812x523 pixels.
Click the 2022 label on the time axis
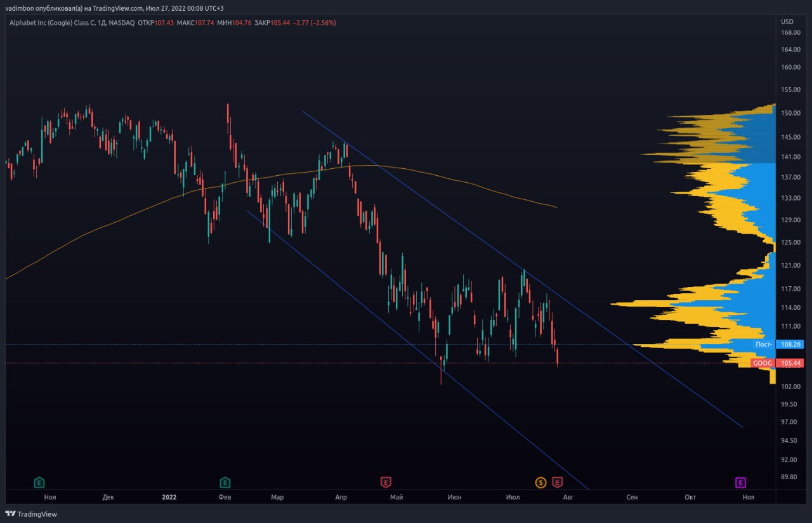pos(169,498)
